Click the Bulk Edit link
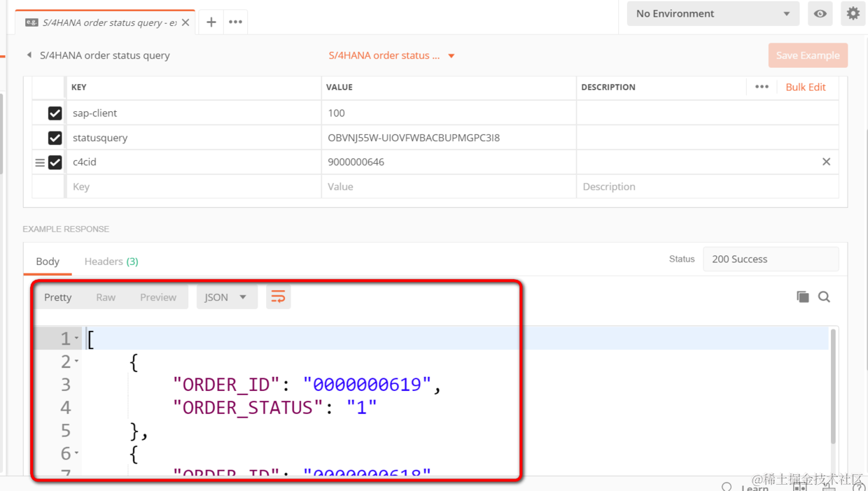The height and width of the screenshot is (491, 868). (806, 87)
